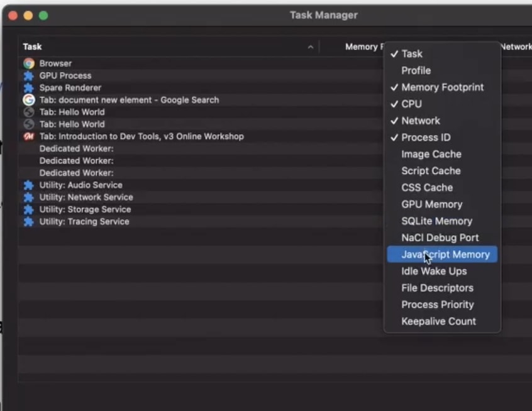Uncheck the Task column in menu
Screen dimensions: 532x411
click(442, 54)
